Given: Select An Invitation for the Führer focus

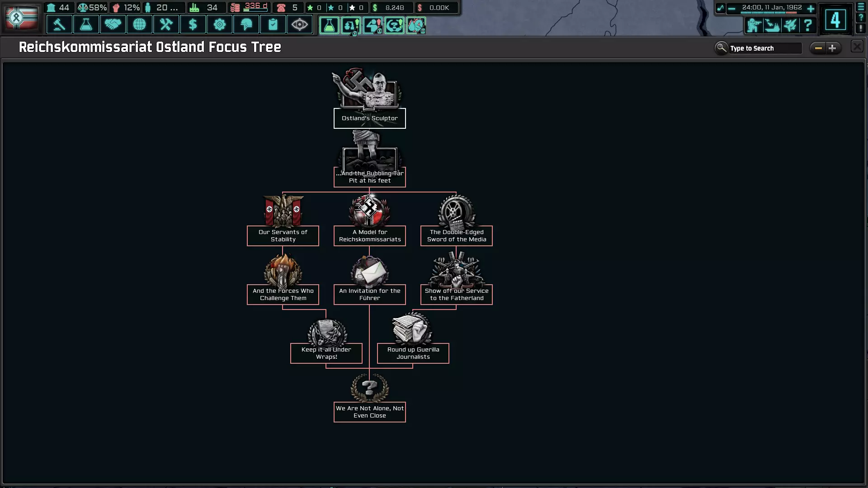Looking at the screenshot, I should tap(370, 295).
